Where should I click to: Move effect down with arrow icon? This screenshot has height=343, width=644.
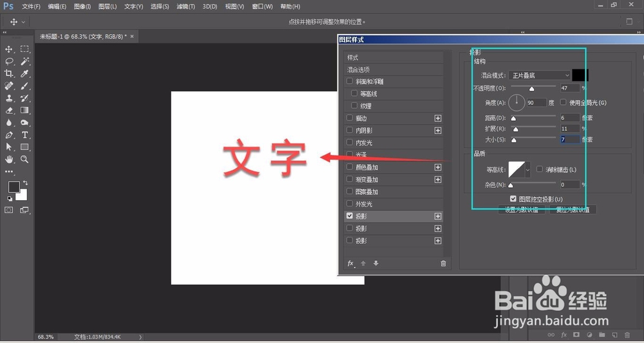[x=376, y=263]
